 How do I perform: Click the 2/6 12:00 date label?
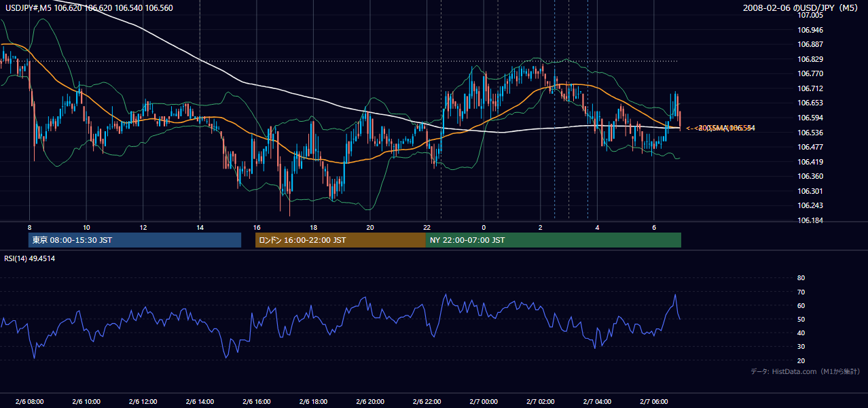(x=143, y=401)
